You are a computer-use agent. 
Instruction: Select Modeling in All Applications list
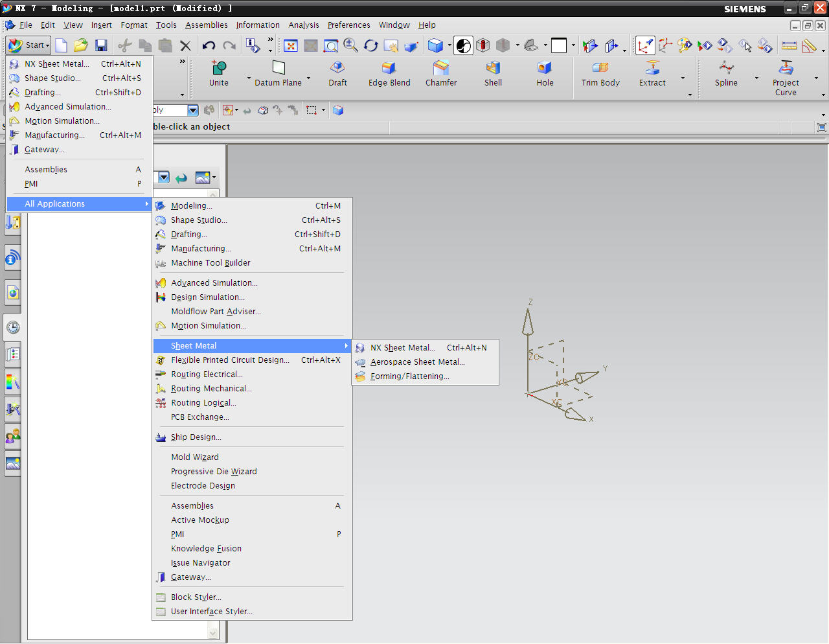pos(252,206)
